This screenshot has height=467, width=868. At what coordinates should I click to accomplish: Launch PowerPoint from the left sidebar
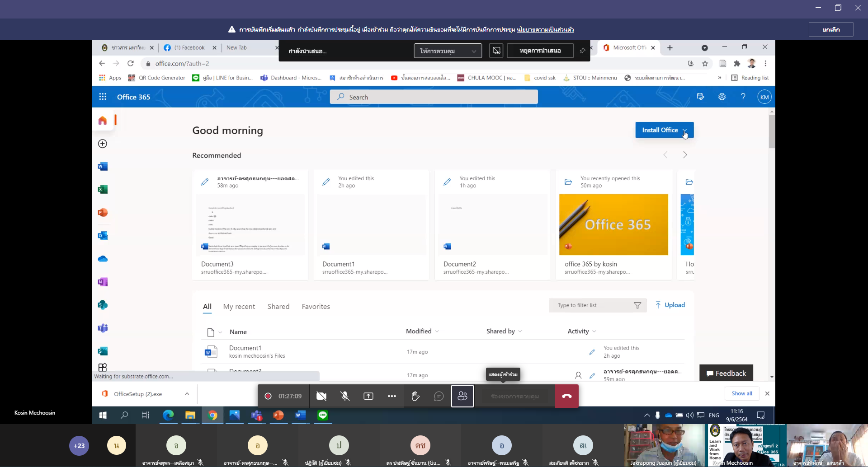[103, 213]
